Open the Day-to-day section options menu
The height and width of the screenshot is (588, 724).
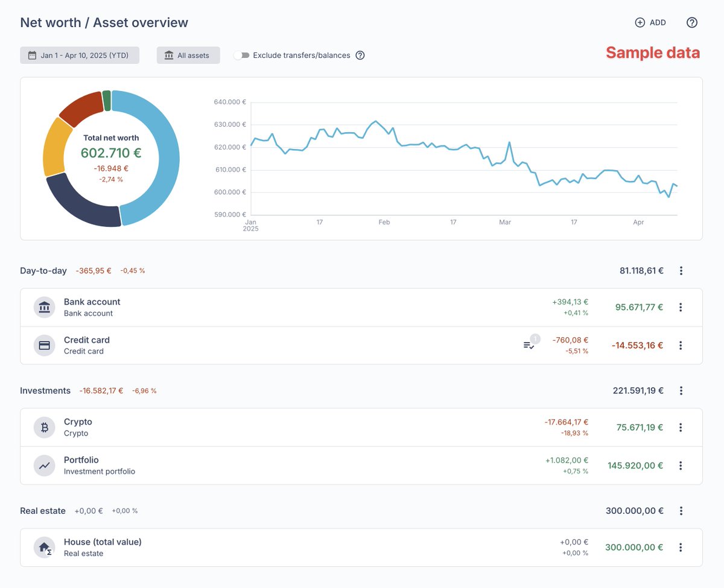point(681,271)
